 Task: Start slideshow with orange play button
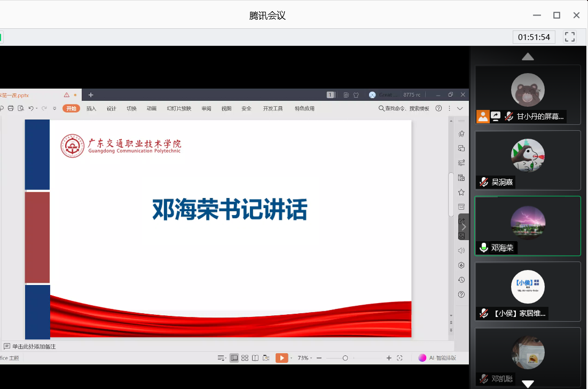point(281,358)
